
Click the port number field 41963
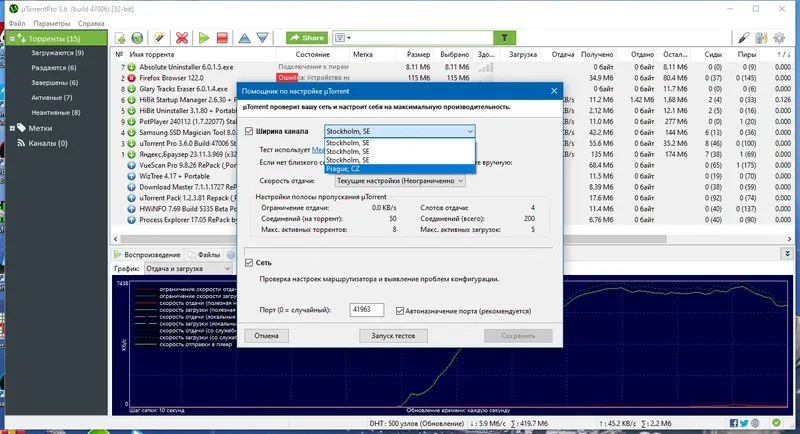(366, 310)
